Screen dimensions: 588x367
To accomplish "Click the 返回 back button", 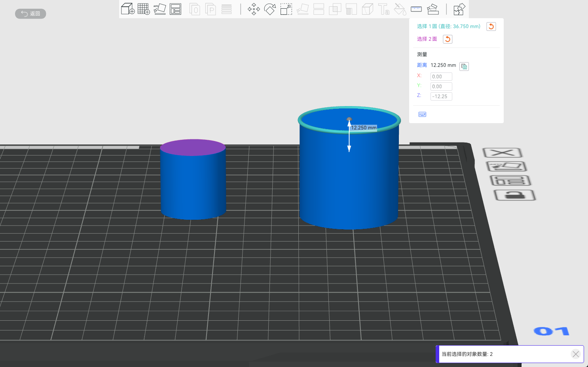I will (30, 14).
